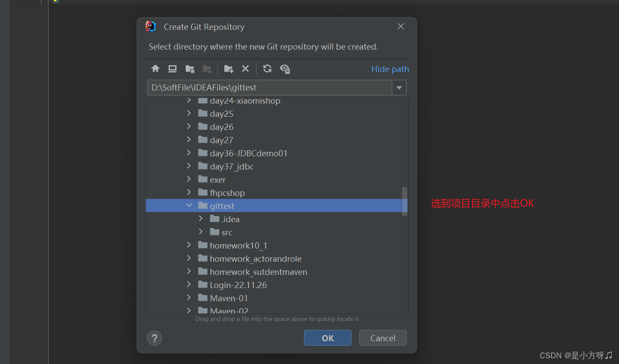This screenshot has height=364, width=619.
Task: Delete the selected item using the X icon
Action: (x=245, y=68)
